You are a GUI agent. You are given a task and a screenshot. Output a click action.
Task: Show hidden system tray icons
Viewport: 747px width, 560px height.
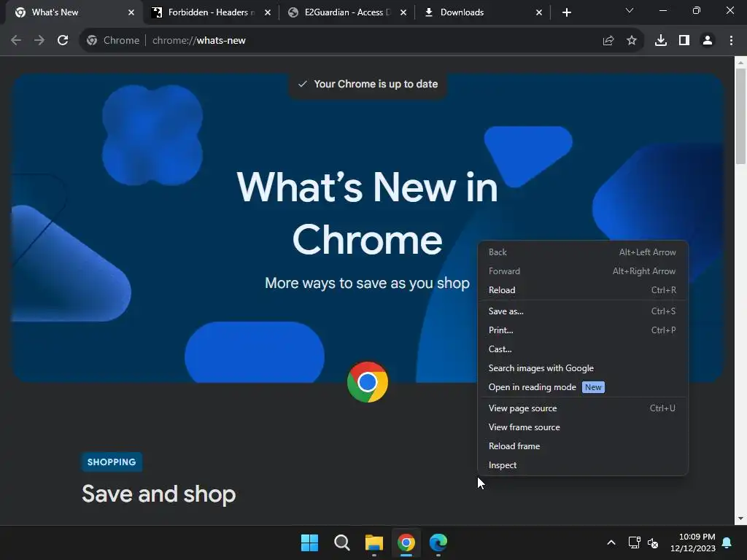(x=611, y=542)
